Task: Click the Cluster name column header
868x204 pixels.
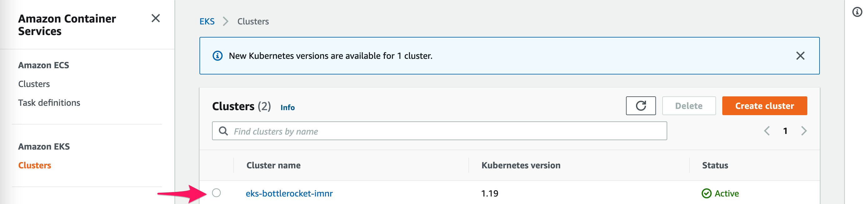Action: [x=273, y=165]
